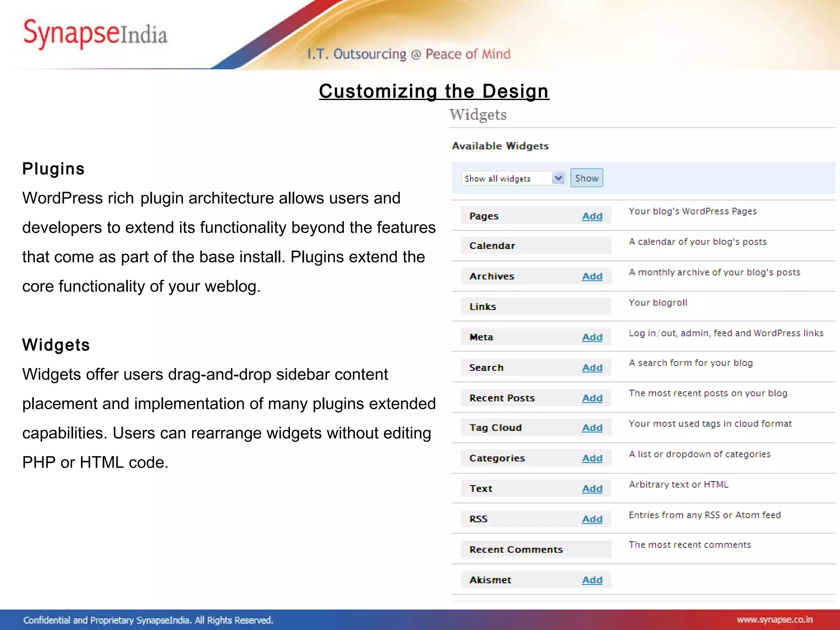Add the RSS widget
This screenshot has height=630, width=840.
[x=592, y=519]
